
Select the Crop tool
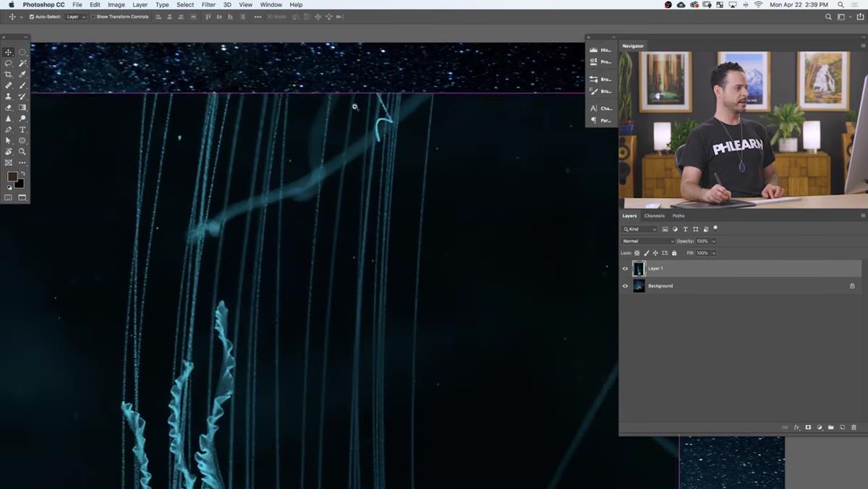[9, 75]
